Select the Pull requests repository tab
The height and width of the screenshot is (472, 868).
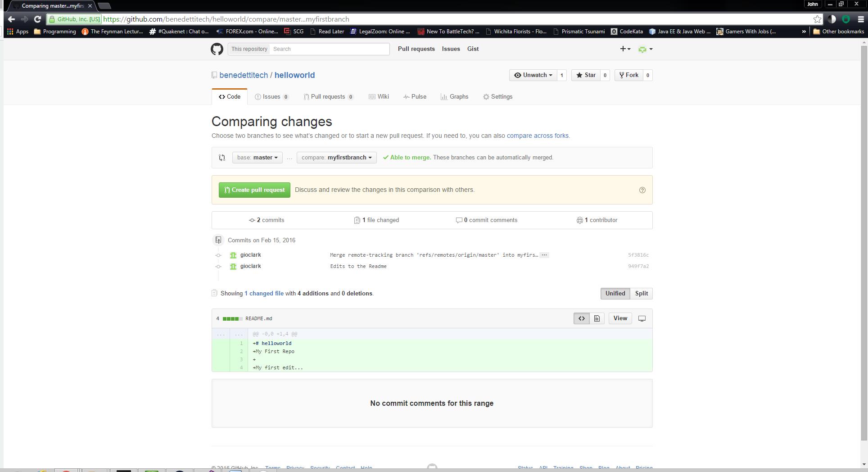329,97
